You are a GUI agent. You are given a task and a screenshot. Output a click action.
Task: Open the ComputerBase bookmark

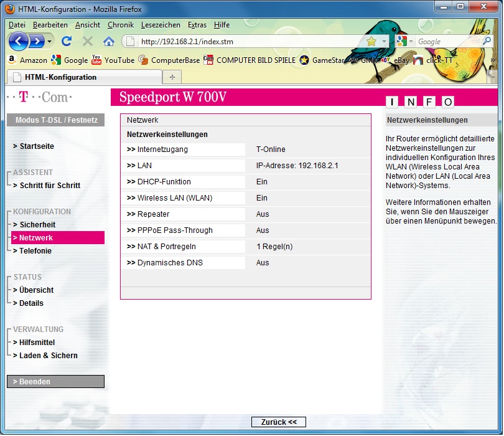pyautogui.click(x=169, y=60)
